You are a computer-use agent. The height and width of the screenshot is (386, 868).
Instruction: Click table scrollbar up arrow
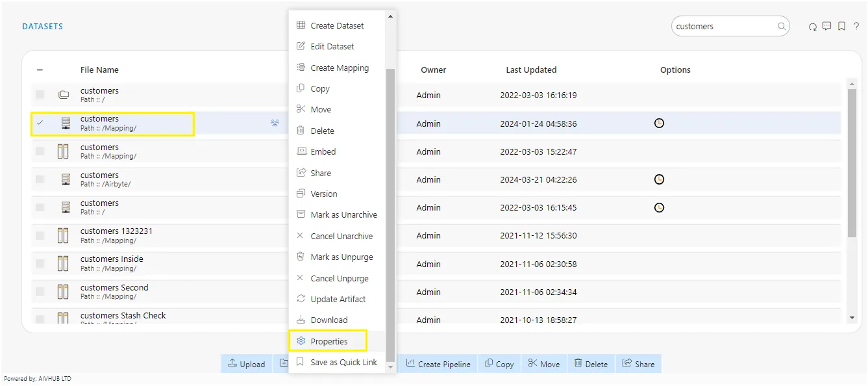852,83
